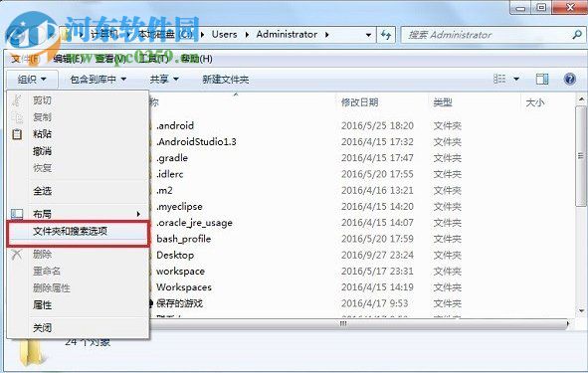The width and height of the screenshot is (588, 373).
Task: Click the search magnifier icon
Action: point(577,35)
